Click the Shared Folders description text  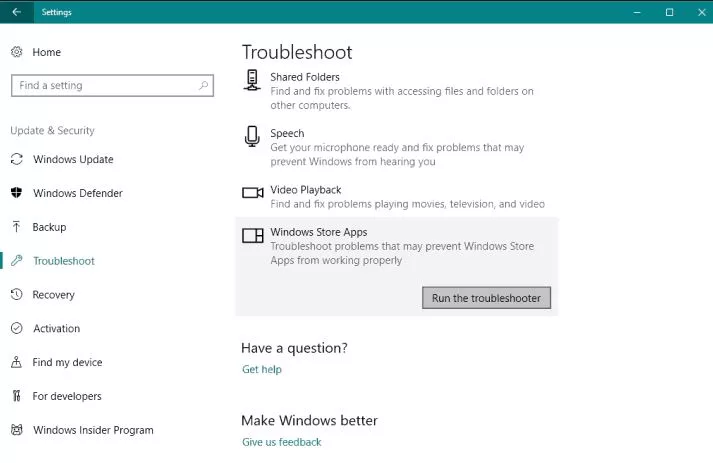coord(402,98)
